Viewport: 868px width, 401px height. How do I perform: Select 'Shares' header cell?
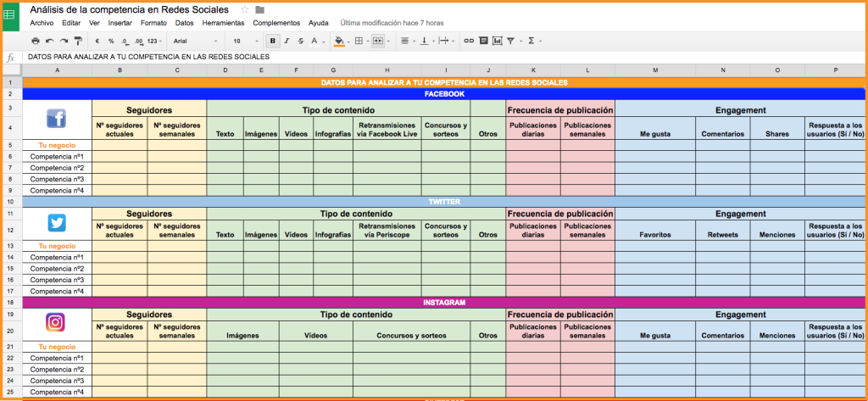tap(777, 129)
